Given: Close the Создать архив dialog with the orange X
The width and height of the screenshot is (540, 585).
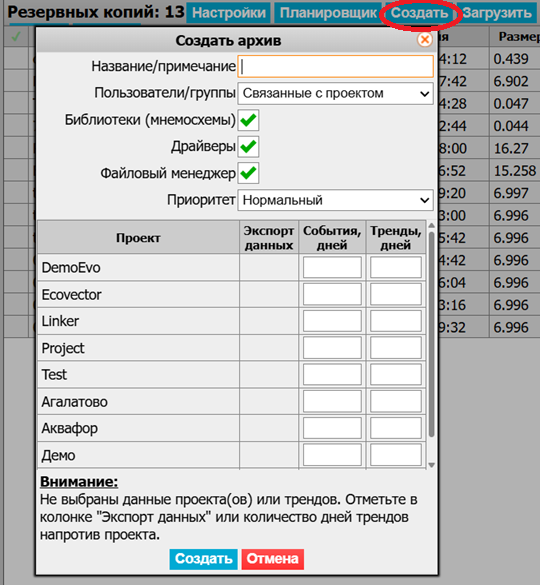Looking at the screenshot, I should coord(425,40).
